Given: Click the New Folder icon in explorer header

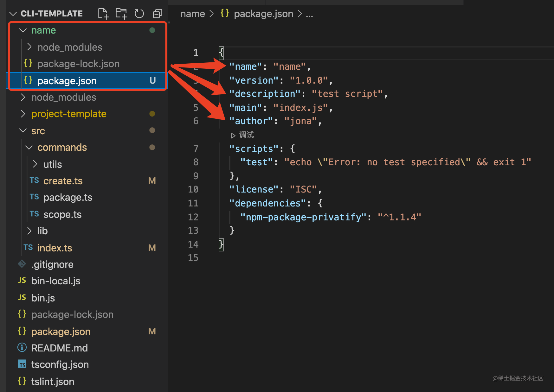Looking at the screenshot, I should tap(121, 14).
